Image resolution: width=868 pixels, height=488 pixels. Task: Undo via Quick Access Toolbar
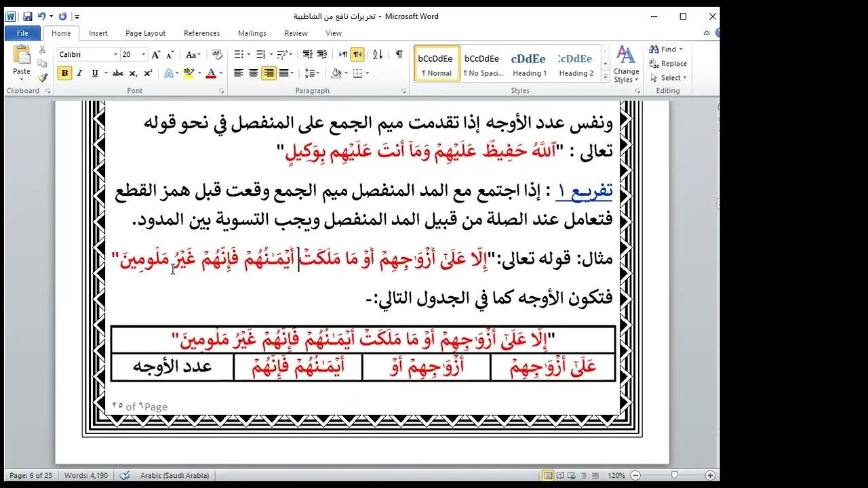coord(42,16)
